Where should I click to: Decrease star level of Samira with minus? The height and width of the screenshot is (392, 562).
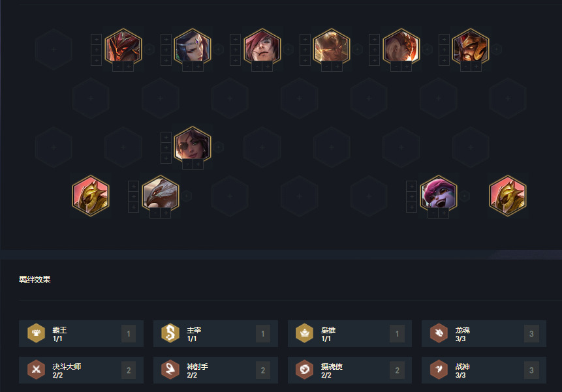tap(187, 164)
